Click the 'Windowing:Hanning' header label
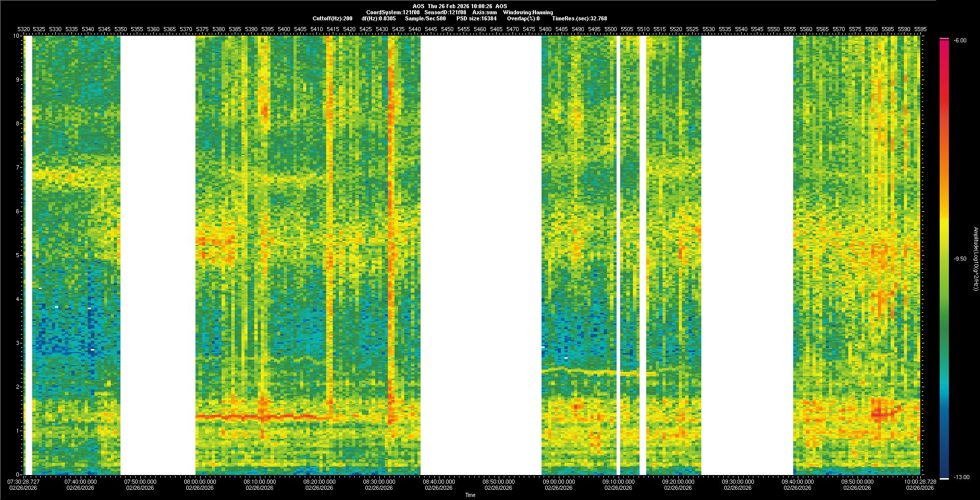This screenshot has height=500, width=980. 528,12
